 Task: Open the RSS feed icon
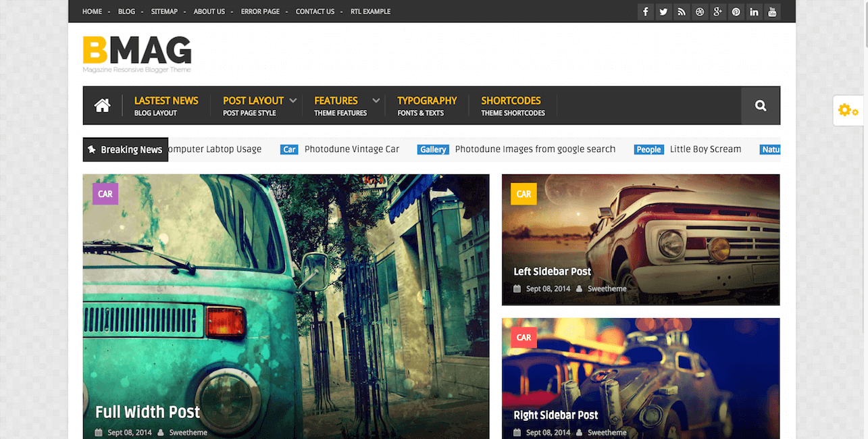point(682,11)
